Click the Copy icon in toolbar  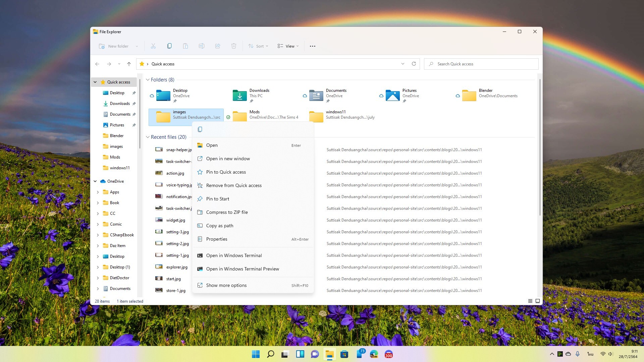(x=169, y=46)
